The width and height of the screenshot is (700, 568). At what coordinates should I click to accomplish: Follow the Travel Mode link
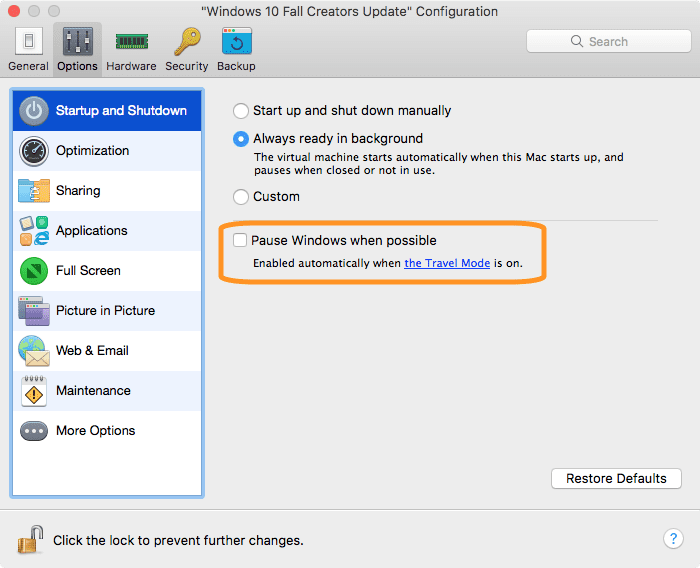[447, 263]
